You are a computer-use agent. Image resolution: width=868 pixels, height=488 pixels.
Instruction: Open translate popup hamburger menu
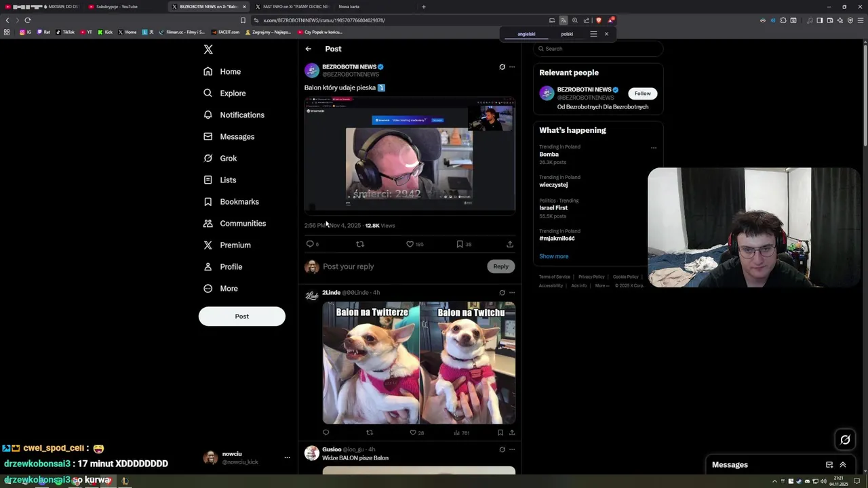(x=593, y=34)
